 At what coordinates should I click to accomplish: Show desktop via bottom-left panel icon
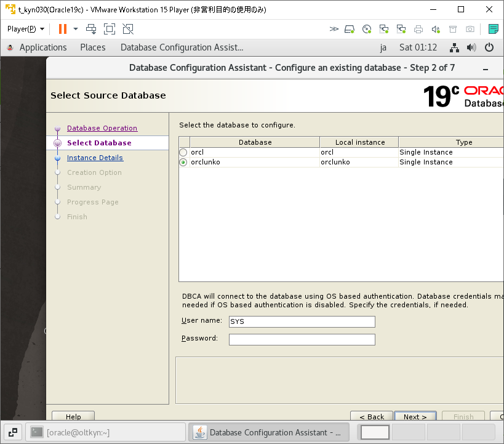click(12, 432)
